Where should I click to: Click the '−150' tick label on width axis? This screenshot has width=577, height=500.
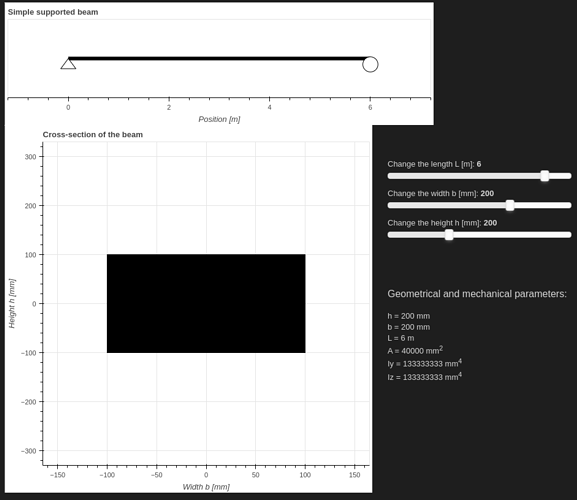[57, 475]
